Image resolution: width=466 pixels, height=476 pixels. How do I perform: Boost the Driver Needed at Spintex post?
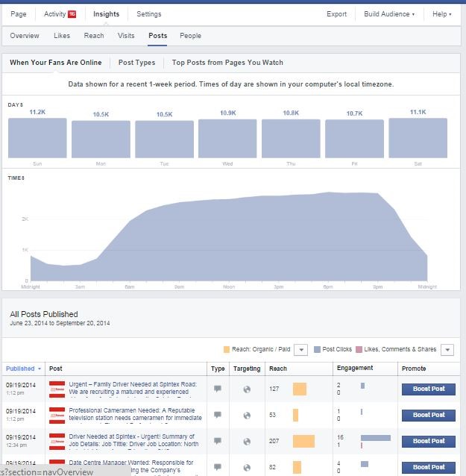tap(429, 441)
